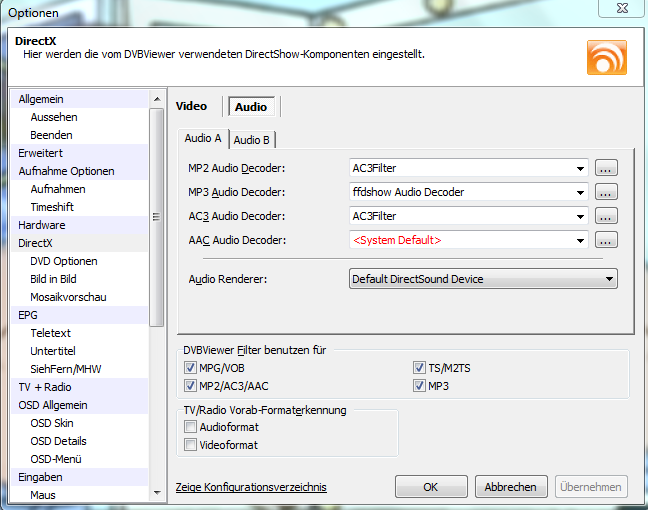Uncheck the MP2/AC3/AAC filter checkbox

[190, 386]
